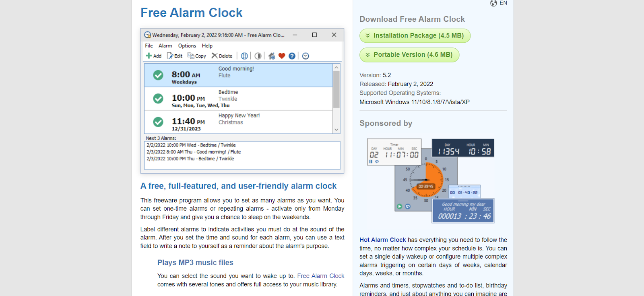Select the 10:00 PM alarm time
The image size is (644, 296).
188,98
